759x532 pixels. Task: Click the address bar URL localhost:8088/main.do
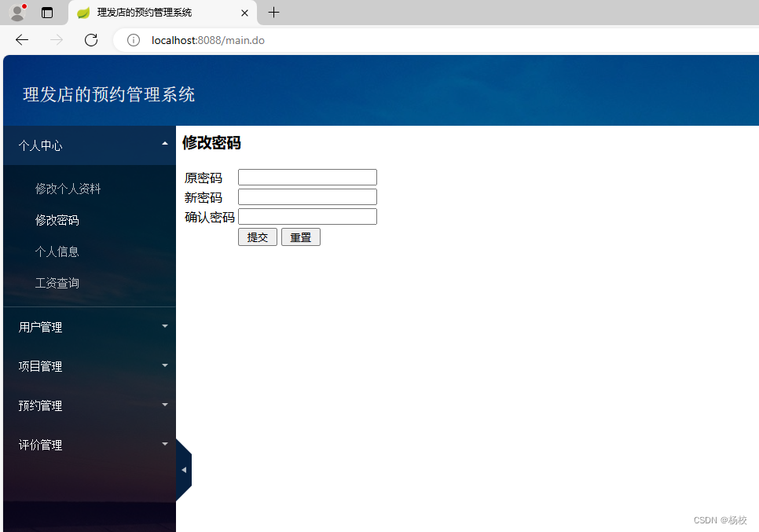point(208,40)
